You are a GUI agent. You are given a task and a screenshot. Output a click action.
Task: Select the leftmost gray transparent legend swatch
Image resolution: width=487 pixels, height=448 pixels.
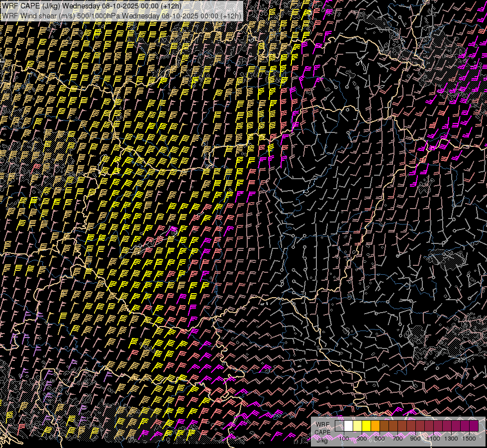(340, 426)
